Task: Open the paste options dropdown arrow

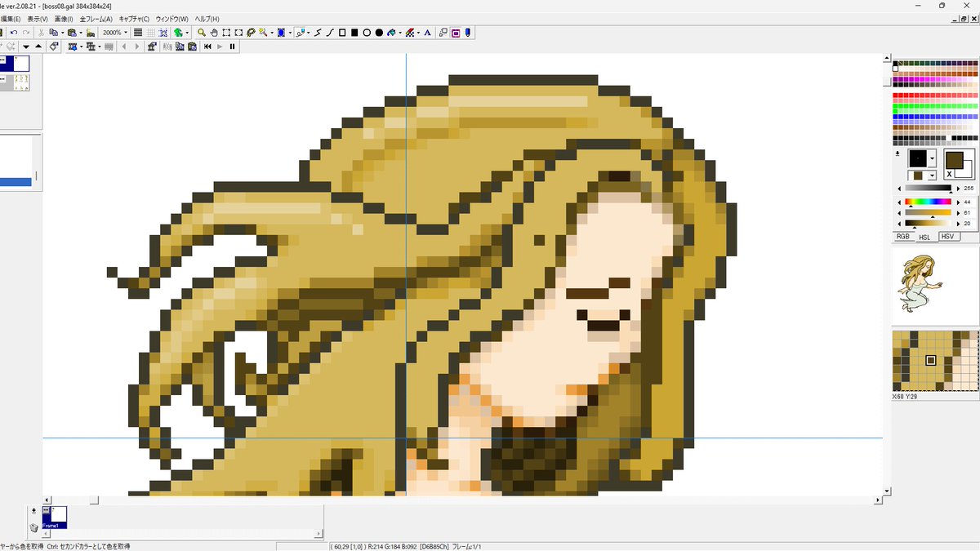Action: pyautogui.click(x=81, y=33)
